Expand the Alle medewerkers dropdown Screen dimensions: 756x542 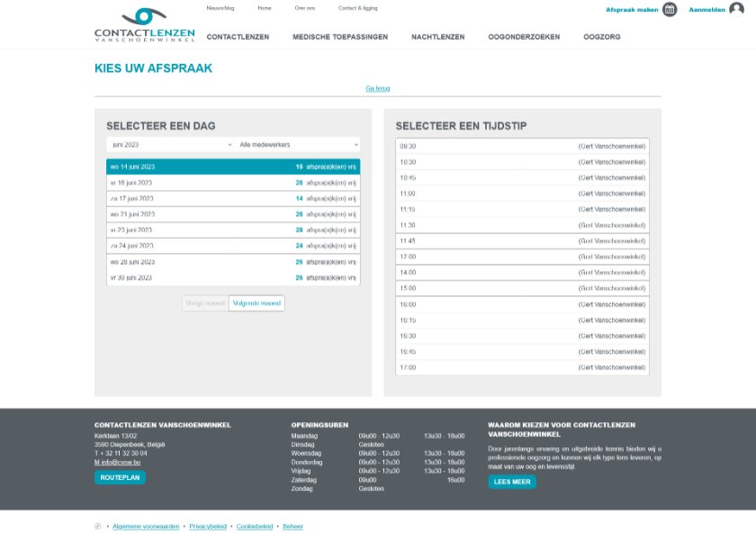coord(298,144)
